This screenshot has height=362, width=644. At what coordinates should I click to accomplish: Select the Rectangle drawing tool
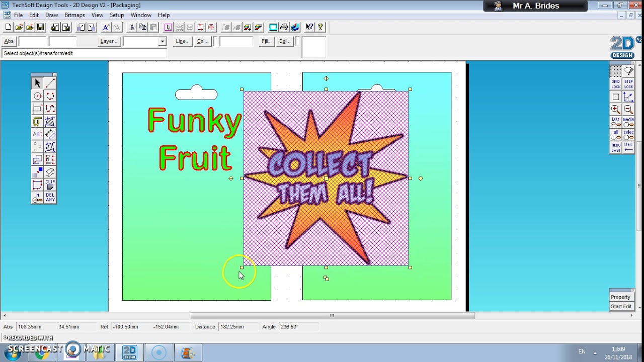pyautogui.click(x=37, y=109)
